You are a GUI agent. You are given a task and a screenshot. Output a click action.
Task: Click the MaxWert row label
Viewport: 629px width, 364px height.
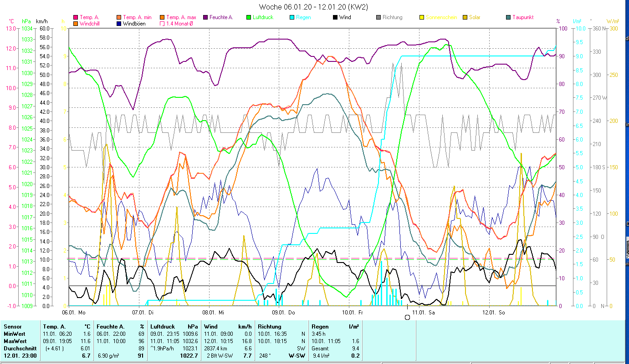15,341
